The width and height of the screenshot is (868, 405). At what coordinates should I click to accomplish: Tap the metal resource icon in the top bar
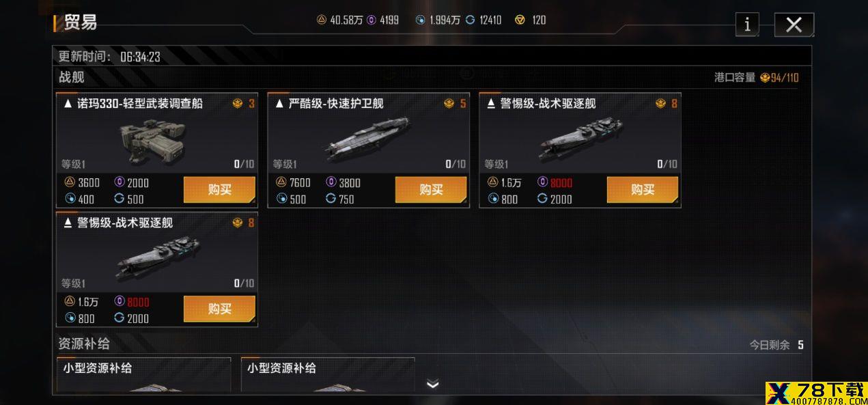[x=322, y=20]
